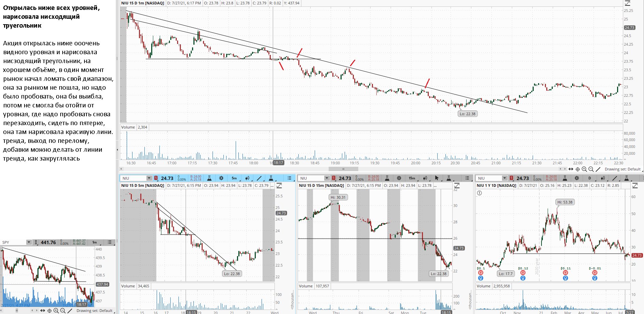The height and width of the screenshot is (314, 644).
Task: Toggle price scale icon of 5m chart
Action: 279,185
